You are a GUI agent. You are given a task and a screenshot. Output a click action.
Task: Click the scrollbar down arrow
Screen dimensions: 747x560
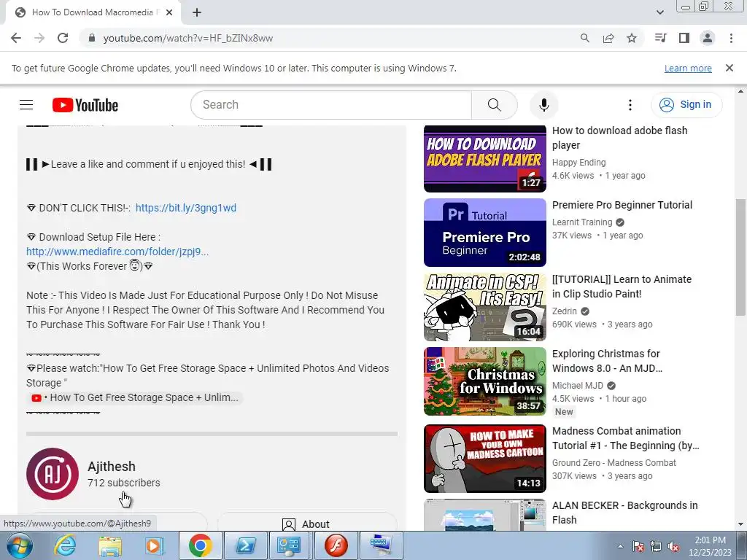click(740, 524)
